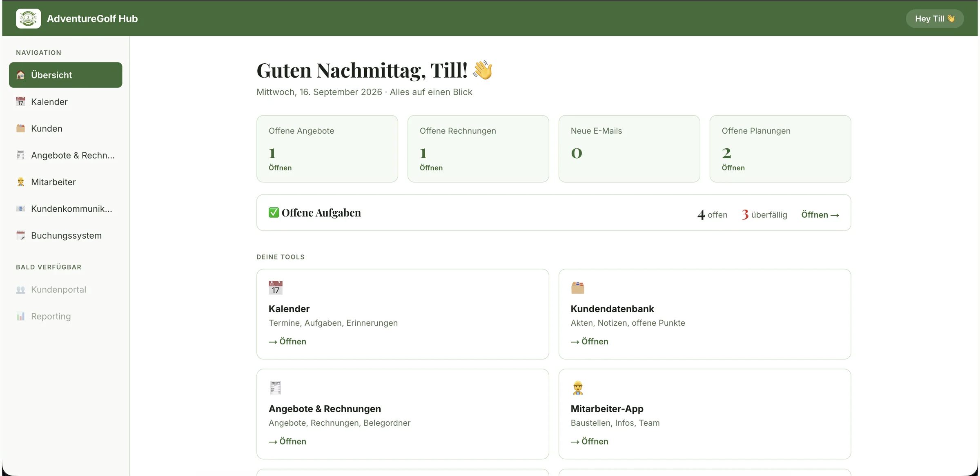Open Angebote & Rechn... navigation item
The height and width of the screenshot is (476, 980).
click(x=65, y=155)
